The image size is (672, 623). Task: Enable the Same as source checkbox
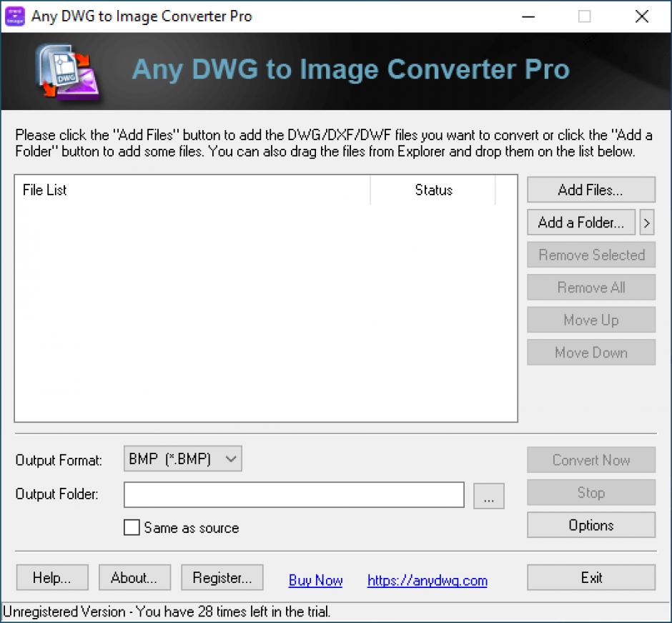tap(132, 527)
